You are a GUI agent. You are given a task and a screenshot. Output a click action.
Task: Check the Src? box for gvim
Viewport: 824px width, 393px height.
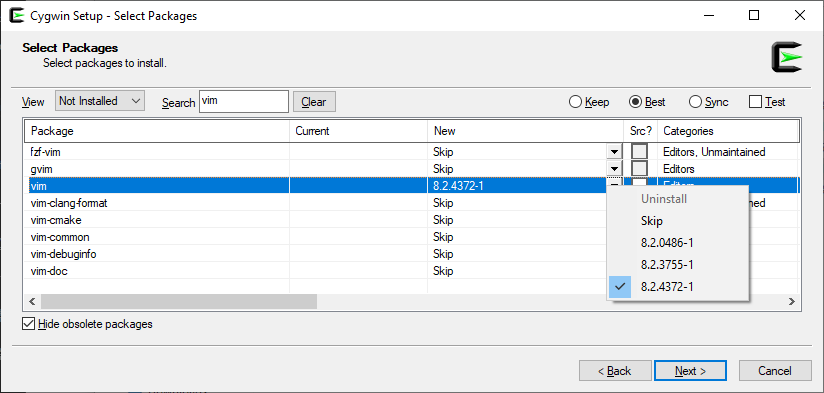tap(640, 169)
